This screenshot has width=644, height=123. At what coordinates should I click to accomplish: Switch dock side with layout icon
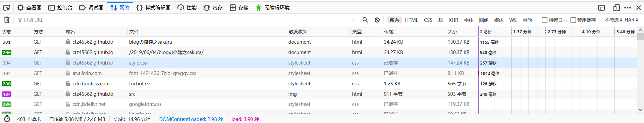coord(601,7)
